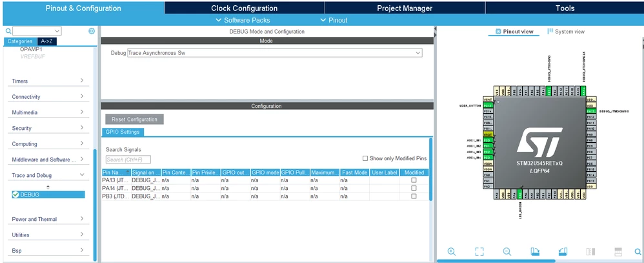Expand the Timers category

click(x=48, y=81)
